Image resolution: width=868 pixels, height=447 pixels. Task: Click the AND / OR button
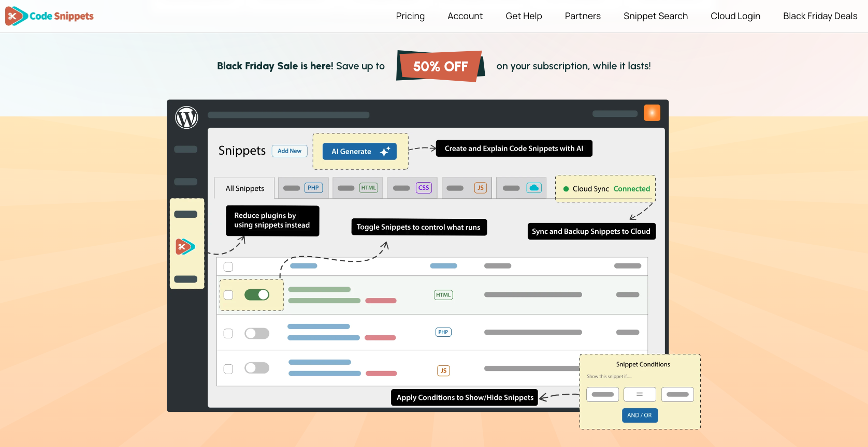pos(640,415)
